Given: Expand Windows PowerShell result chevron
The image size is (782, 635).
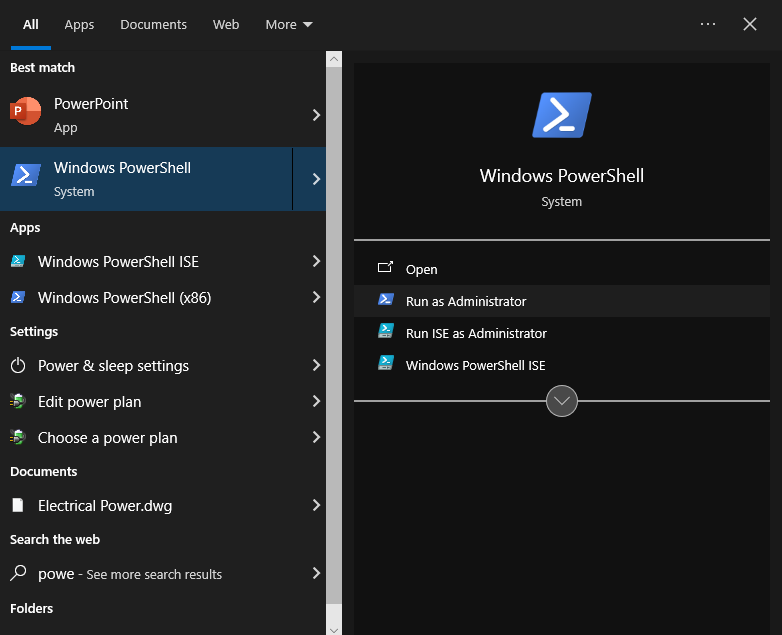Looking at the screenshot, I should [316, 179].
